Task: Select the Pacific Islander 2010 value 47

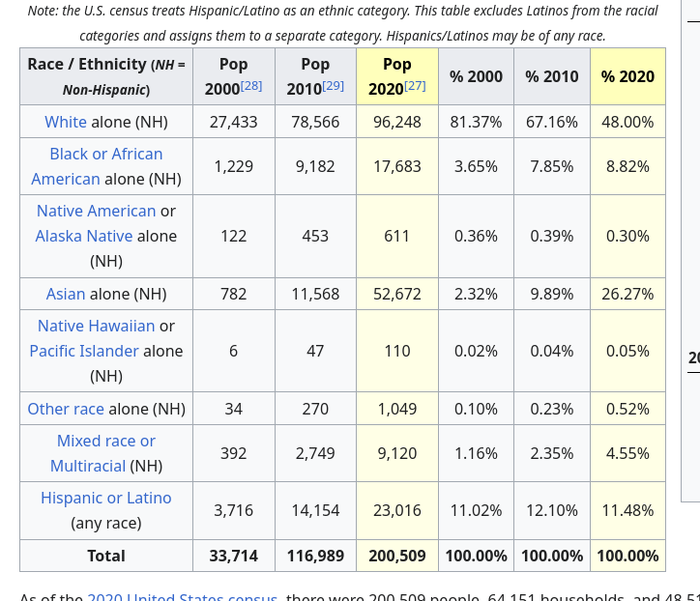Action: click(x=315, y=351)
